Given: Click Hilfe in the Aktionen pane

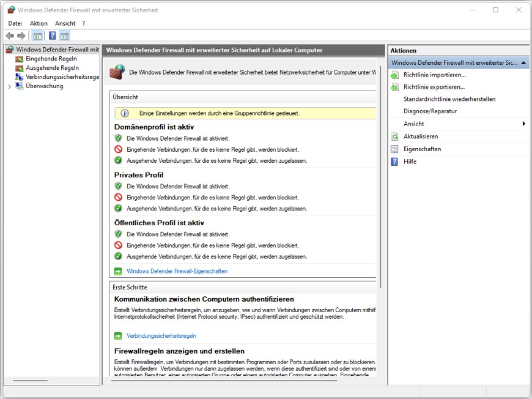Looking at the screenshot, I should [x=410, y=162].
